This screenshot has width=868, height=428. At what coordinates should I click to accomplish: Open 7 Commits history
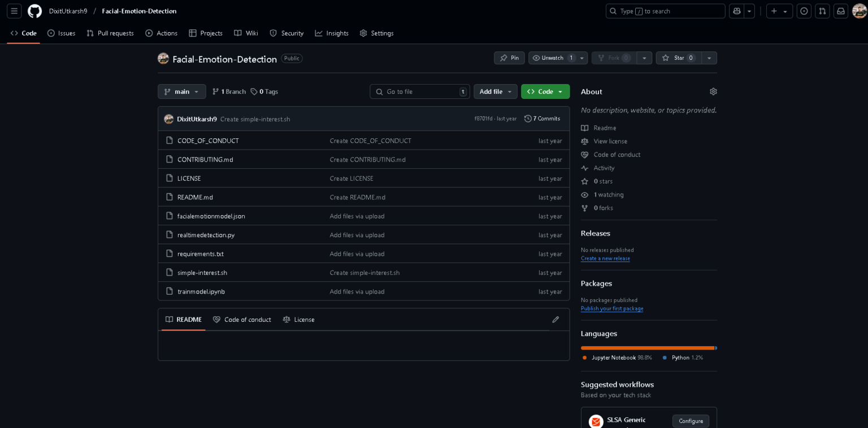click(x=542, y=119)
